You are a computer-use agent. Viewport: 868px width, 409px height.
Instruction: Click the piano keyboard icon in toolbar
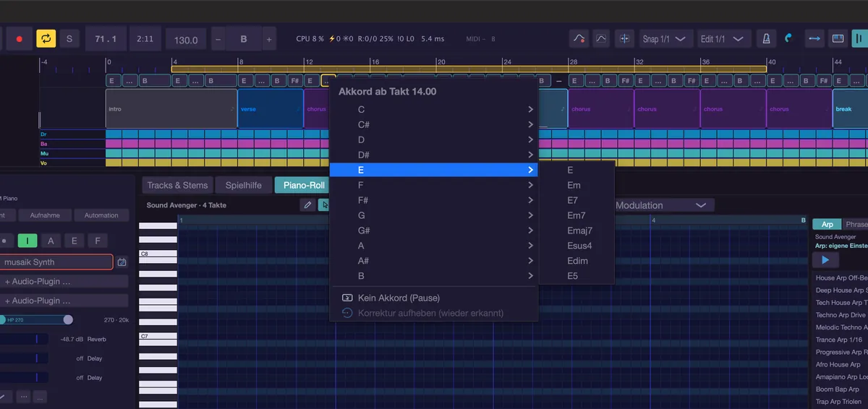tap(838, 38)
